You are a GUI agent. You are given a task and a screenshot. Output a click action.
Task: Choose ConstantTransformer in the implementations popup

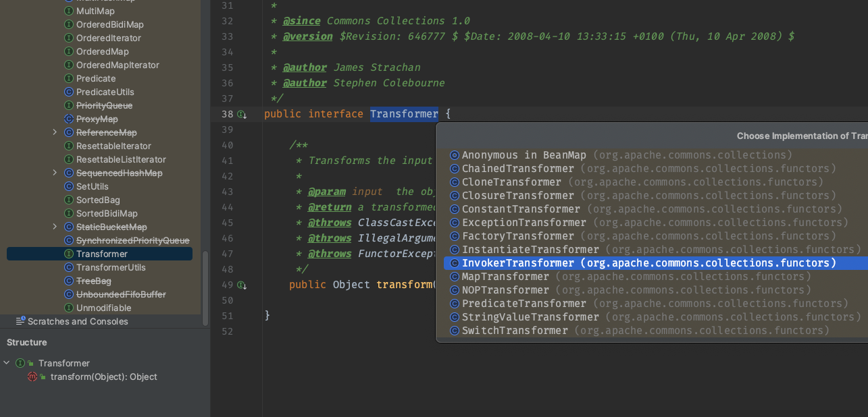point(521,209)
